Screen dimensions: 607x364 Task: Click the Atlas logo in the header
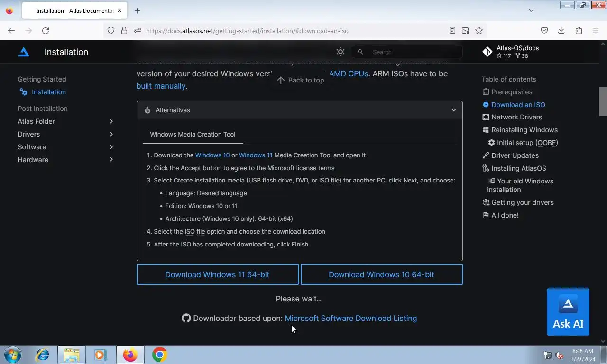(24, 52)
